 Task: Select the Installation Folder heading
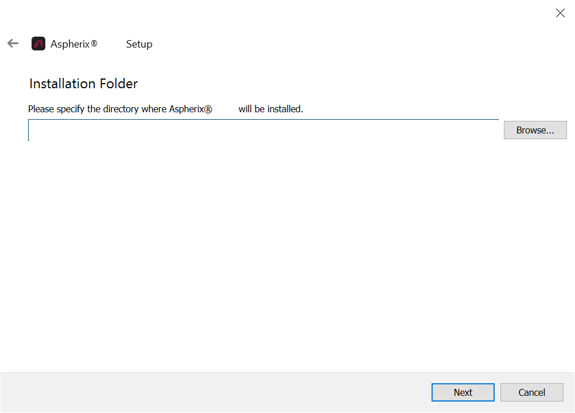click(83, 84)
